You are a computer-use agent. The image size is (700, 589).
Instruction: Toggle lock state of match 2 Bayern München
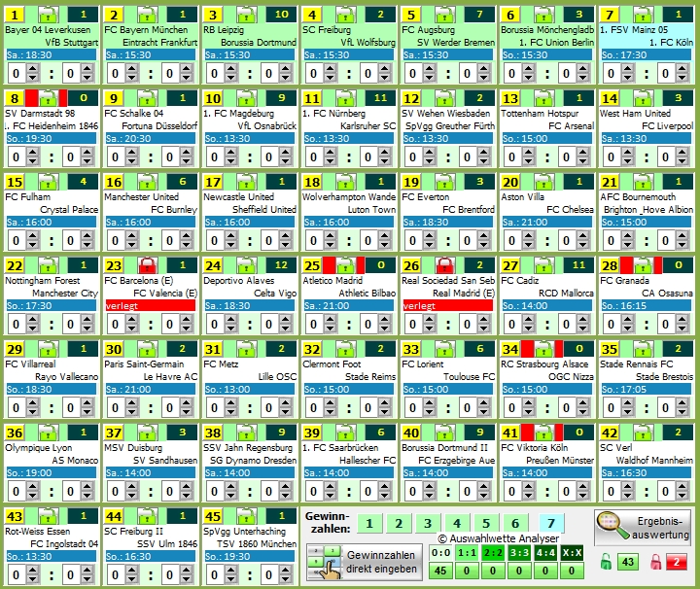point(148,15)
